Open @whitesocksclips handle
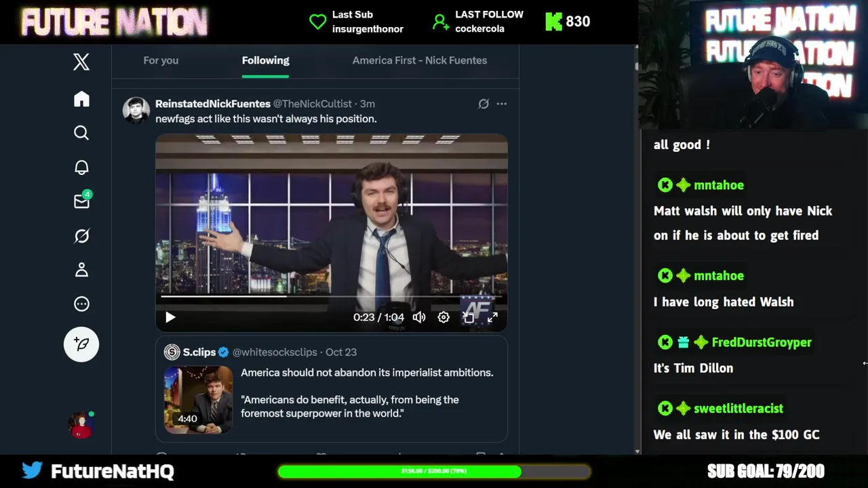The image size is (868, 488). click(275, 352)
